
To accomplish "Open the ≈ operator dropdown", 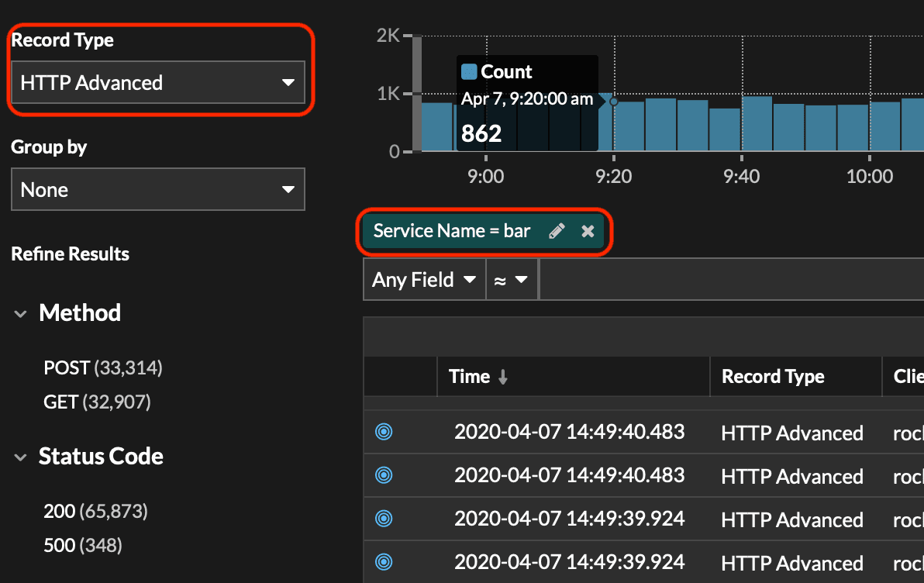I will pos(512,279).
